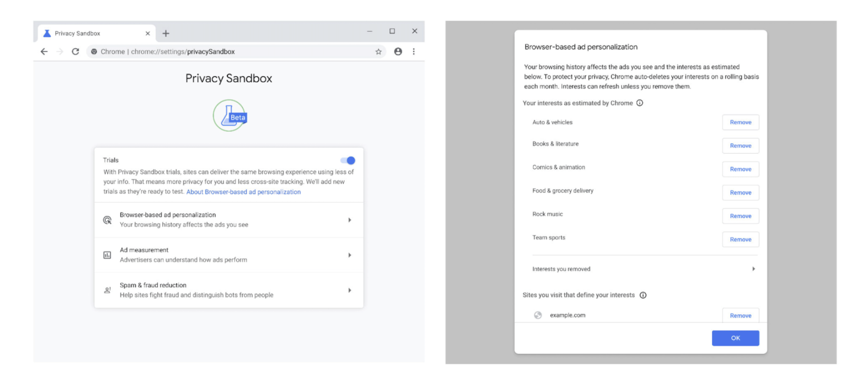Click the info icon beside Sites you visit
The width and height of the screenshot is (868, 370).
coord(643,295)
